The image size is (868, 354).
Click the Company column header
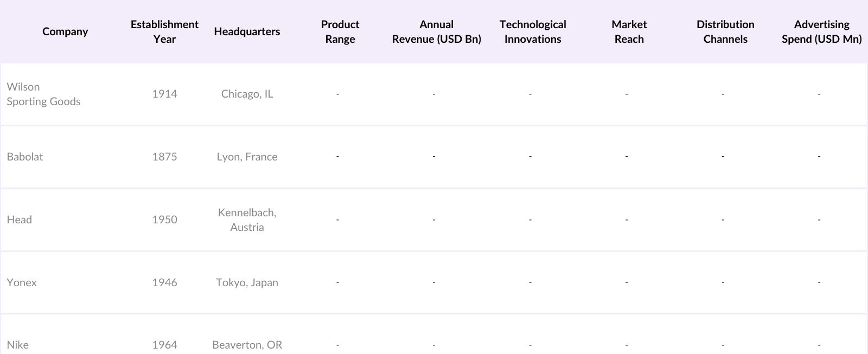pos(65,31)
